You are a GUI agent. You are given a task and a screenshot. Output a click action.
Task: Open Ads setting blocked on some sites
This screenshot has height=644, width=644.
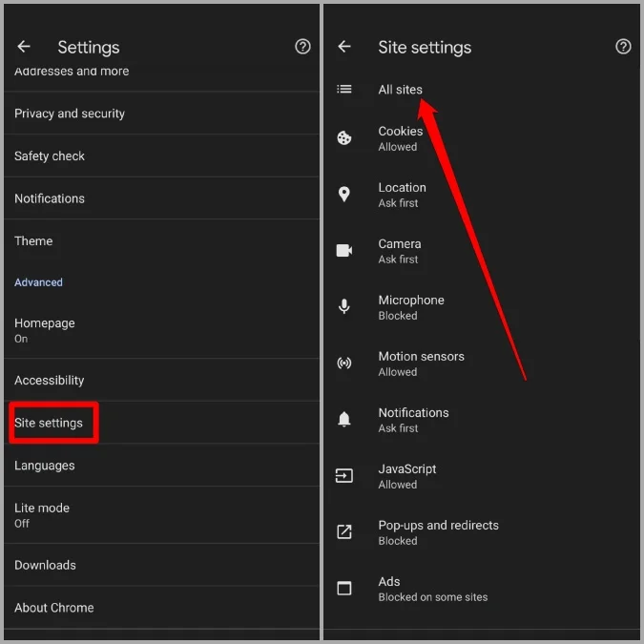pyautogui.click(x=432, y=589)
